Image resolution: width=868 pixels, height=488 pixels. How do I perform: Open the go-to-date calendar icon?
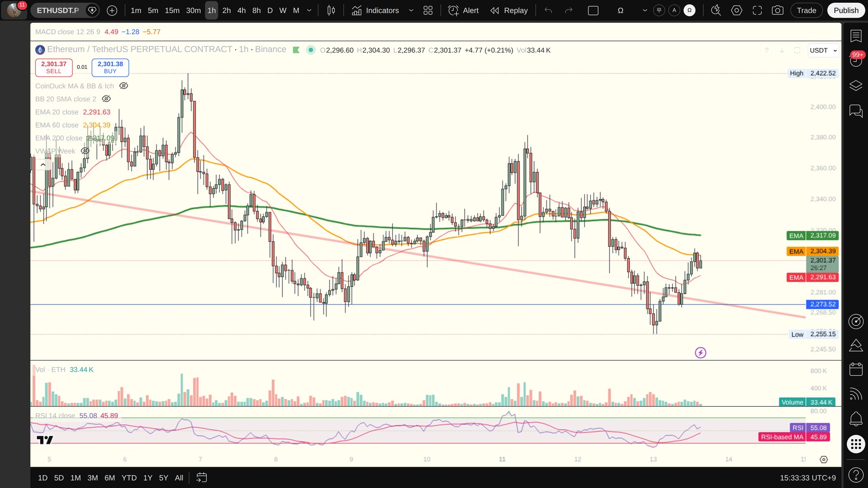[x=201, y=478]
